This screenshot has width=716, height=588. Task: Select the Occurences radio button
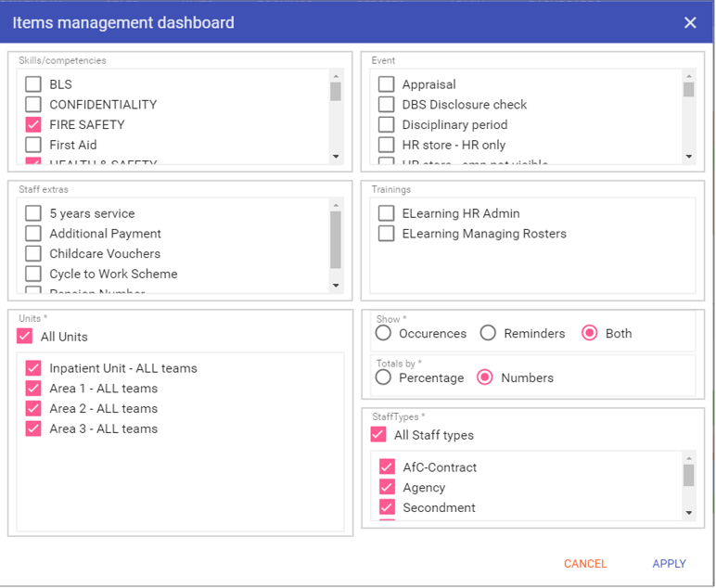point(383,333)
